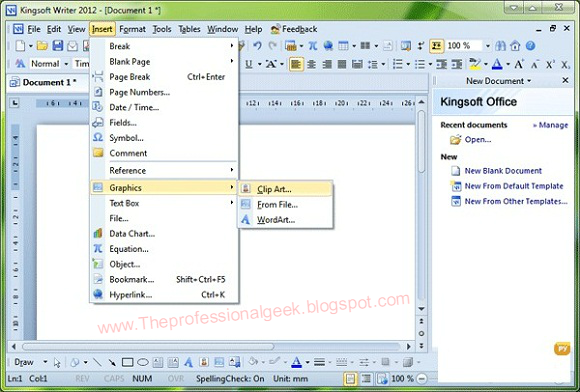Viewport: 580px width, 392px height.
Task: Save document using the floppy disk icon
Action: 58,46
